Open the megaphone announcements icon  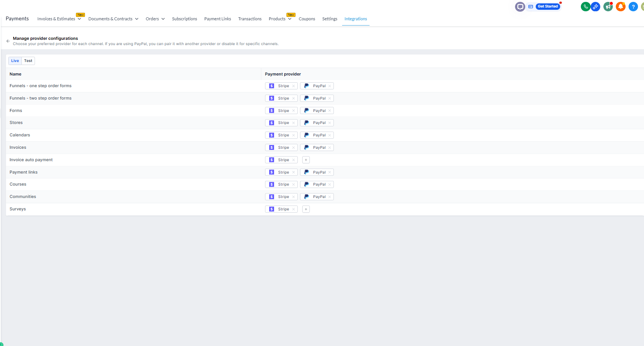click(x=608, y=6)
